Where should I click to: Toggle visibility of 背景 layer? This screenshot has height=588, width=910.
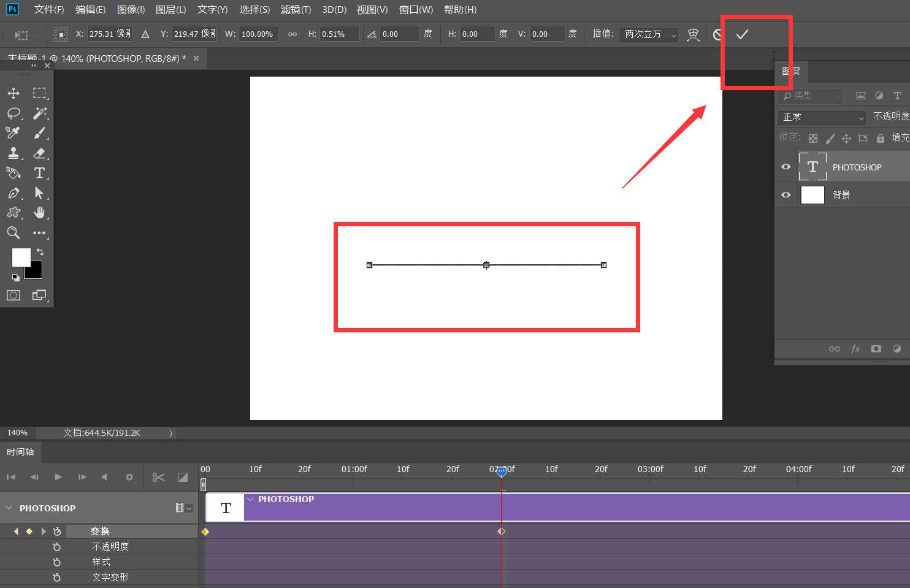[x=786, y=195]
